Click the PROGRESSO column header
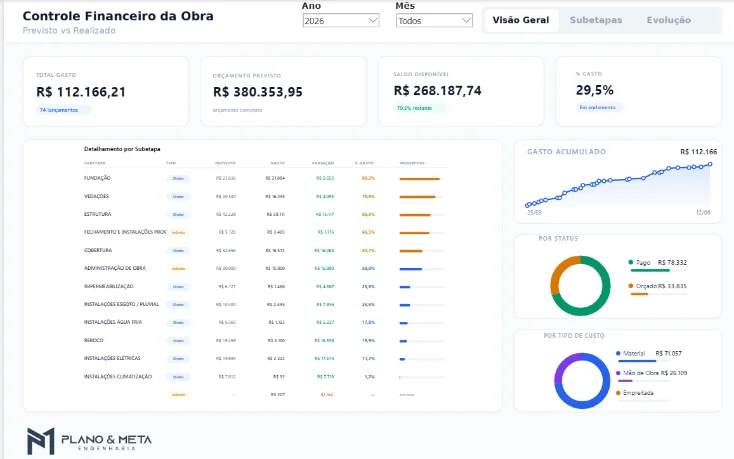 click(412, 163)
